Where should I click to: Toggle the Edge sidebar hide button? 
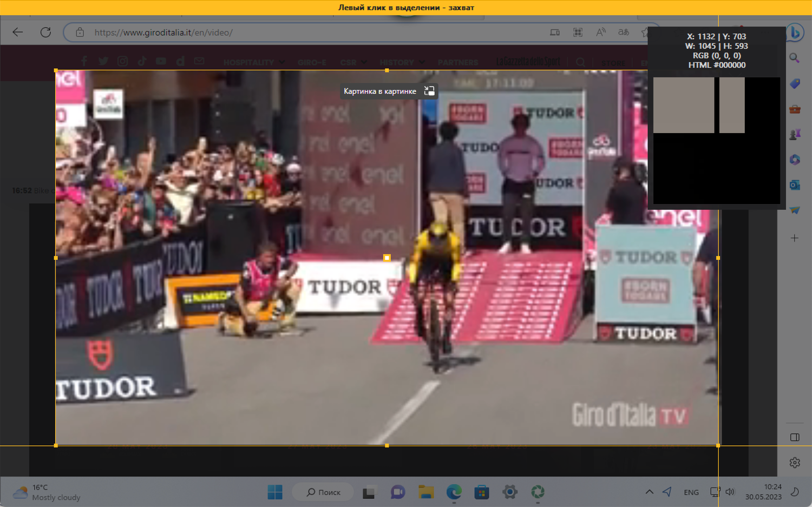795,437
